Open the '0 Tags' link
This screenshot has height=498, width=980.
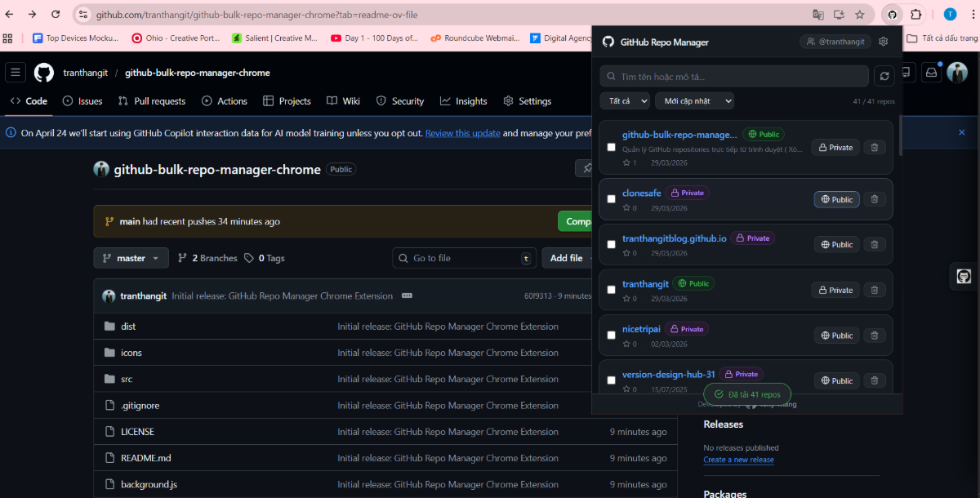(x=265, y=258)
